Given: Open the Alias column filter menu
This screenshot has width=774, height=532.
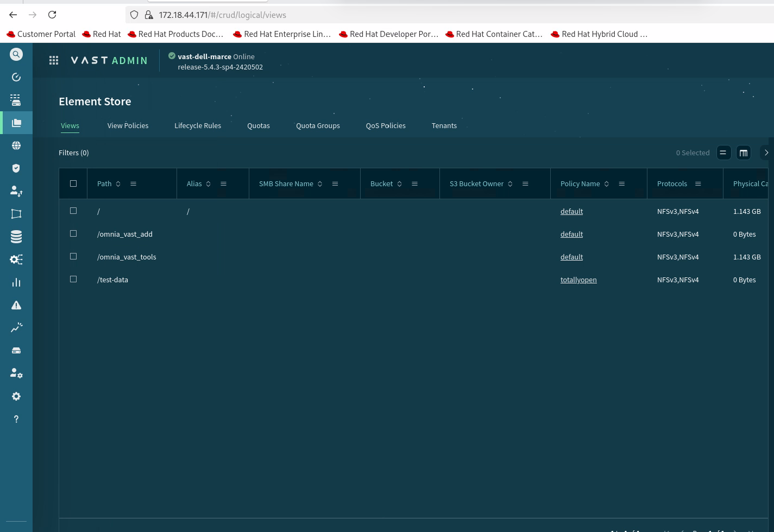Looking at the screenshot, I should (x=223, y=184).
